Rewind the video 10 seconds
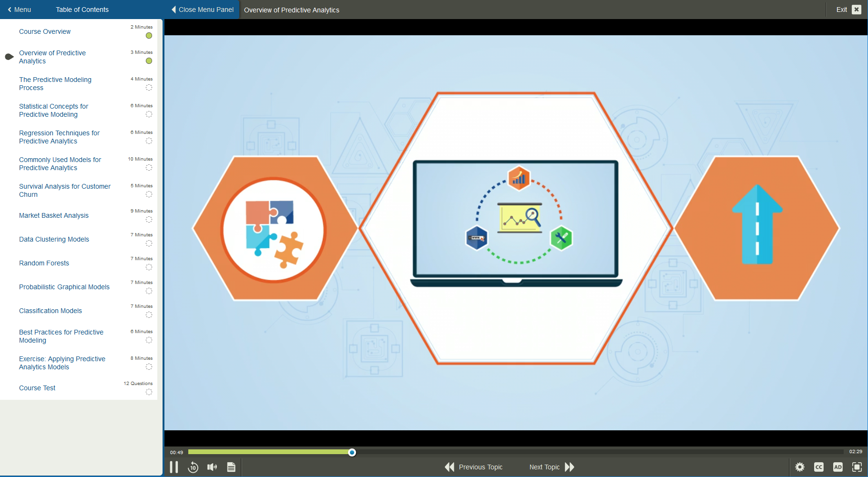Viewport: 868px width, 477px height. pyautogui.click(x=193, y=467)
